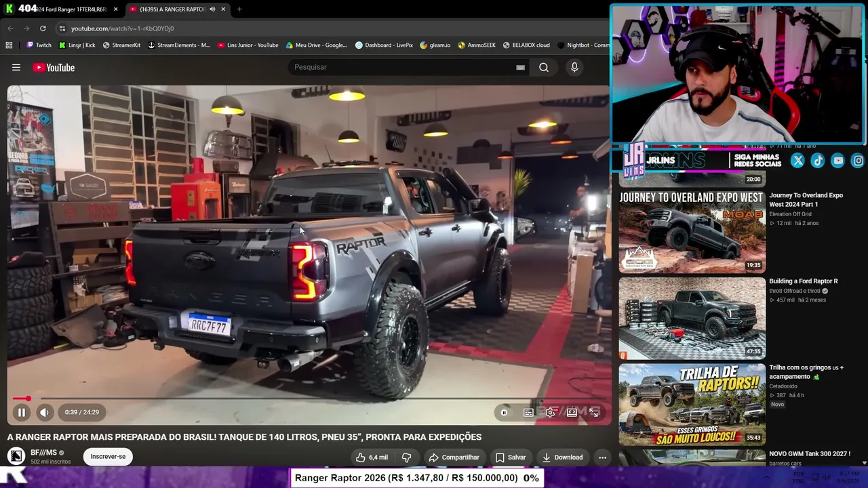The width and height of the screenshot is (868, 488).
Task: Like the video showing 6,4 mil
Action: pyautogui.click(x=372, y=457)
